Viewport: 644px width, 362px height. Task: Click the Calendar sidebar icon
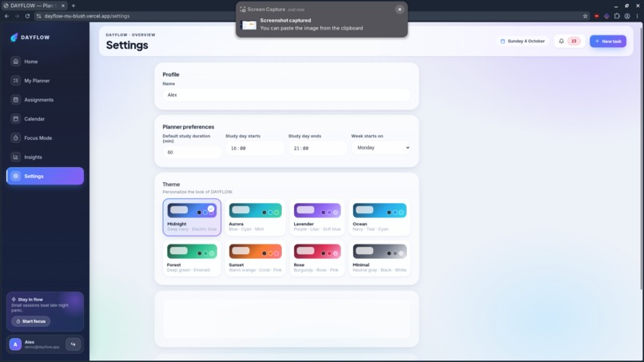click(x=16, y=119)
